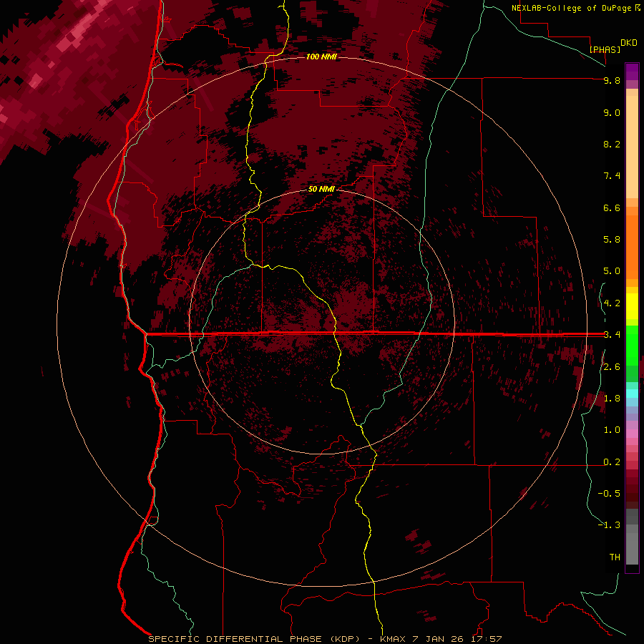644x644 pixels.
Task: Click the 7 JAN 26 date text
Action: [438, 639]
